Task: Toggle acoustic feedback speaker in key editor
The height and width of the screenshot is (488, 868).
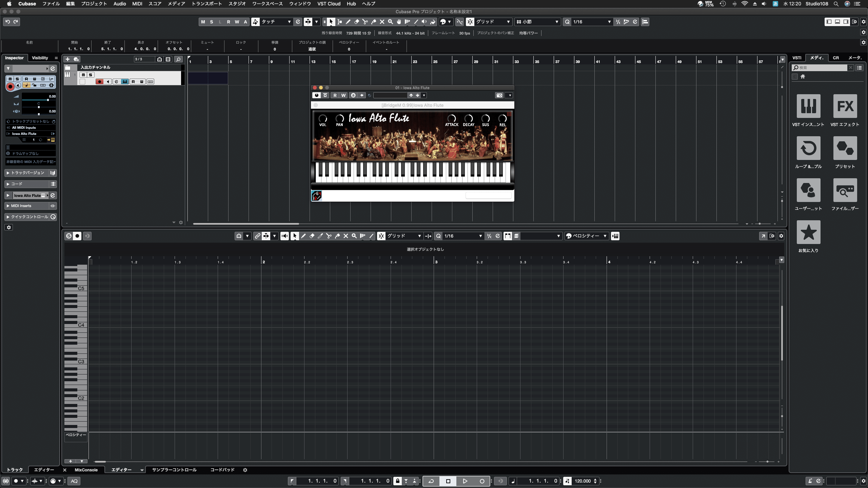Action: click(x=284, y=236)
